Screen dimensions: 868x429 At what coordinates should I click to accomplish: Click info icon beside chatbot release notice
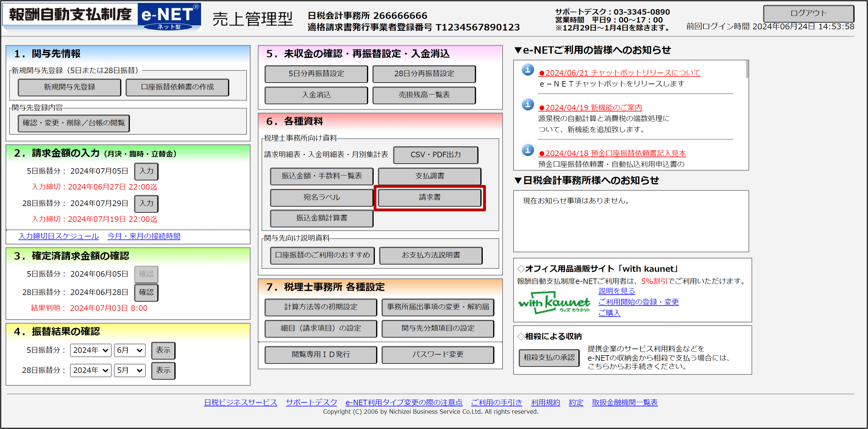pyautogui.click(x=528, y=70)
